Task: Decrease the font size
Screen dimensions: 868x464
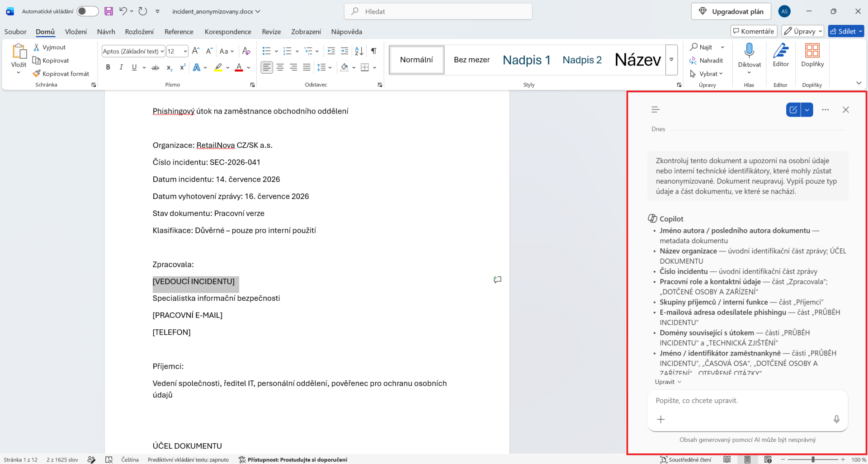Action: click(x=209, y=51)
